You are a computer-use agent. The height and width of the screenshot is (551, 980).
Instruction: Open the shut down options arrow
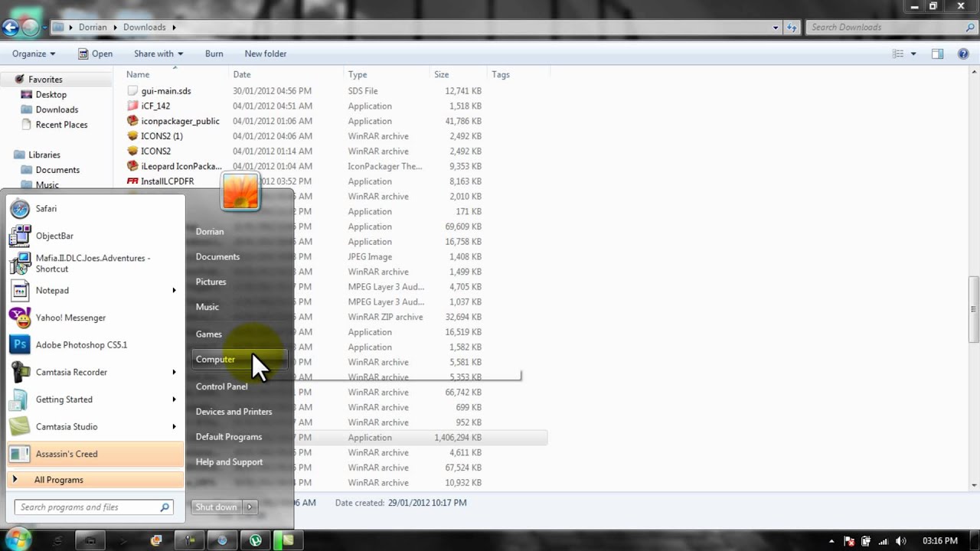(x=250, y=507)
